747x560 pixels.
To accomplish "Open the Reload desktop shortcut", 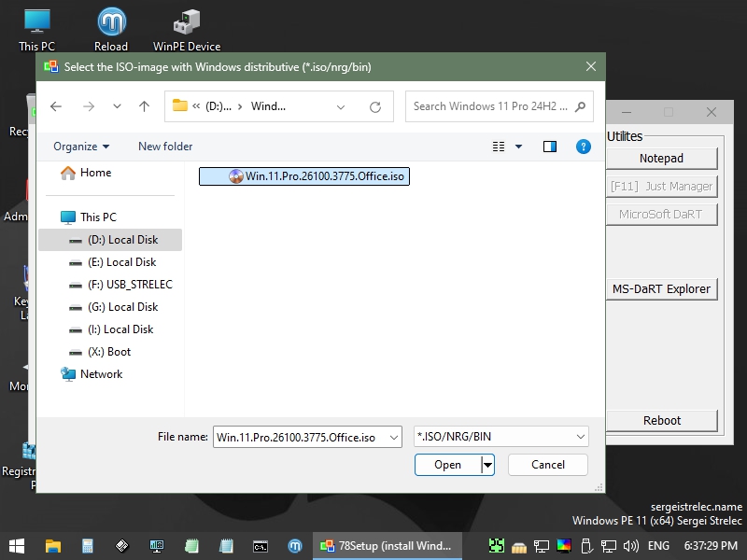I will [x=111, y=28].
